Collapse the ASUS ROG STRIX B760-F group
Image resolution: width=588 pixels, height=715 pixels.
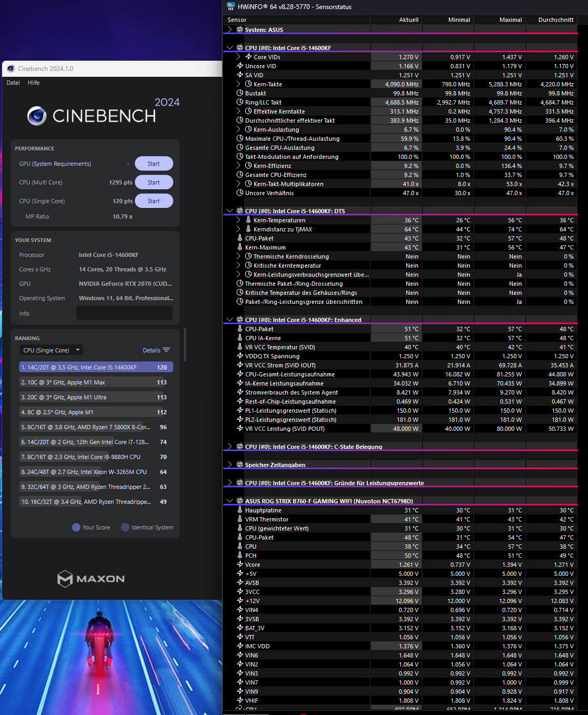(x=230, y=501)
